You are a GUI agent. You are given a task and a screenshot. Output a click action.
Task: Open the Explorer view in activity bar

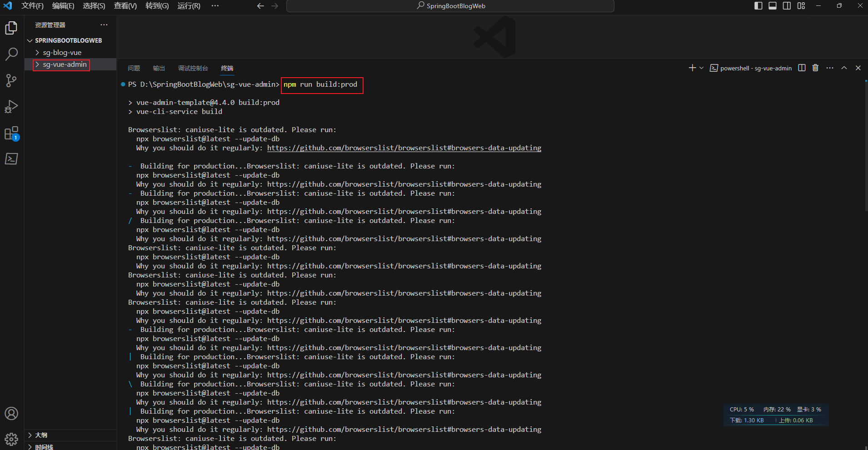click(x=11, y=28)
